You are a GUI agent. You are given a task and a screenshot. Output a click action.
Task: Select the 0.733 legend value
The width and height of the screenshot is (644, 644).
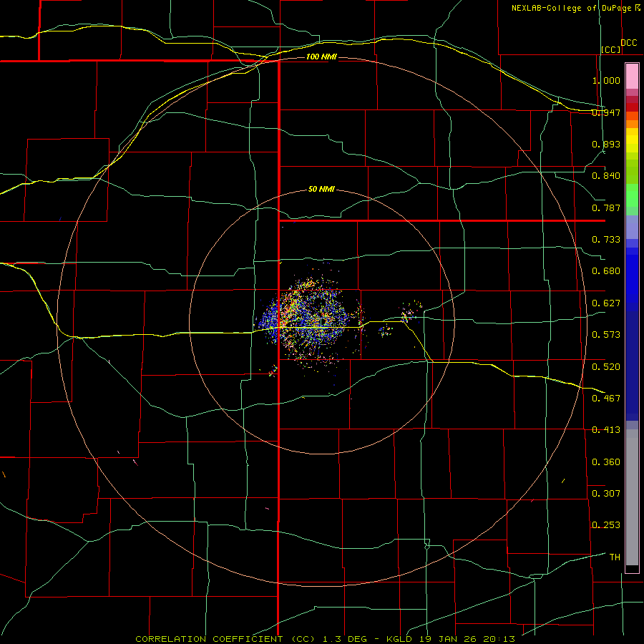(606, 240)
